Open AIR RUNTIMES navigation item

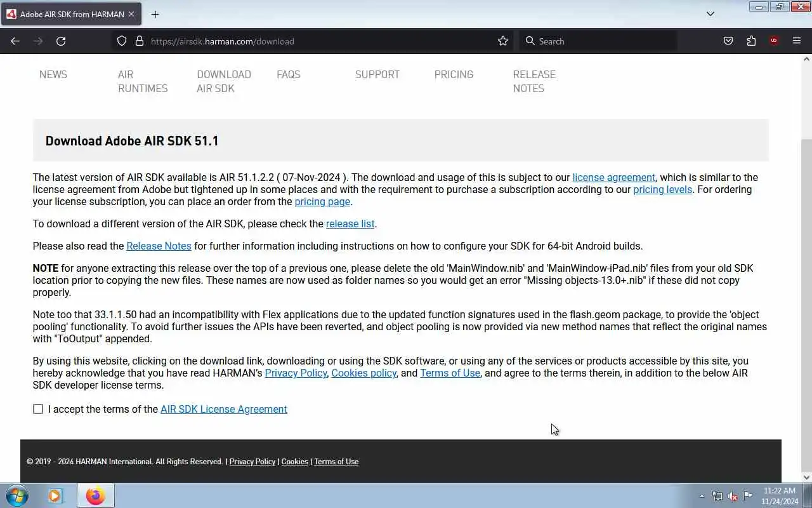click(x=143, y=81)
